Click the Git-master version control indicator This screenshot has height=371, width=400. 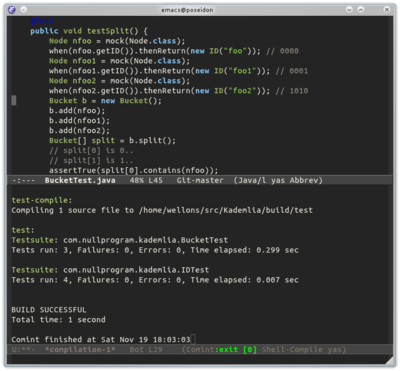coord(200,180)
